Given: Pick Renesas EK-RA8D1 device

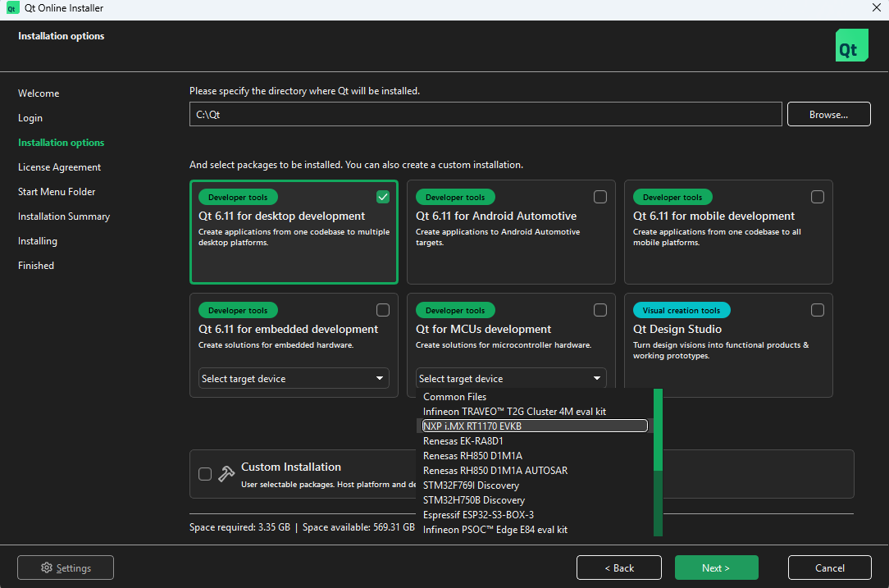Looking at the screenshot, I should (535, 441).
